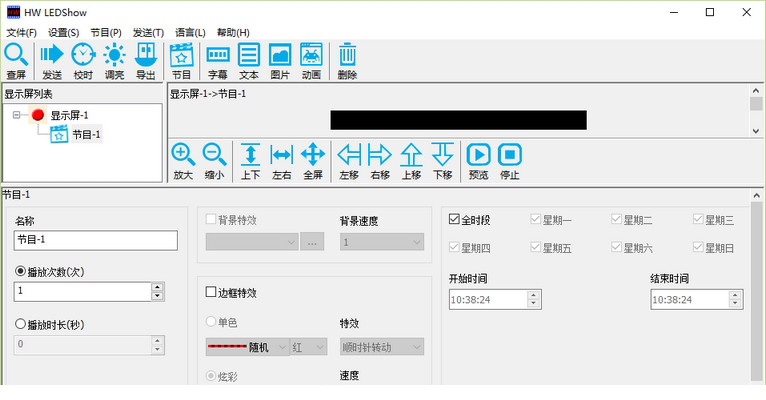Toggle the 星期六 checkbox
Viewport: 766px width, 400px height.
[x=617, y=247]
